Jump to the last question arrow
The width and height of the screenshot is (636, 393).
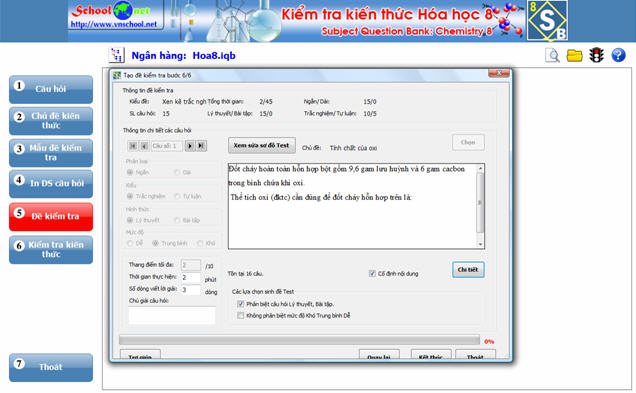[x=201, y=146]
